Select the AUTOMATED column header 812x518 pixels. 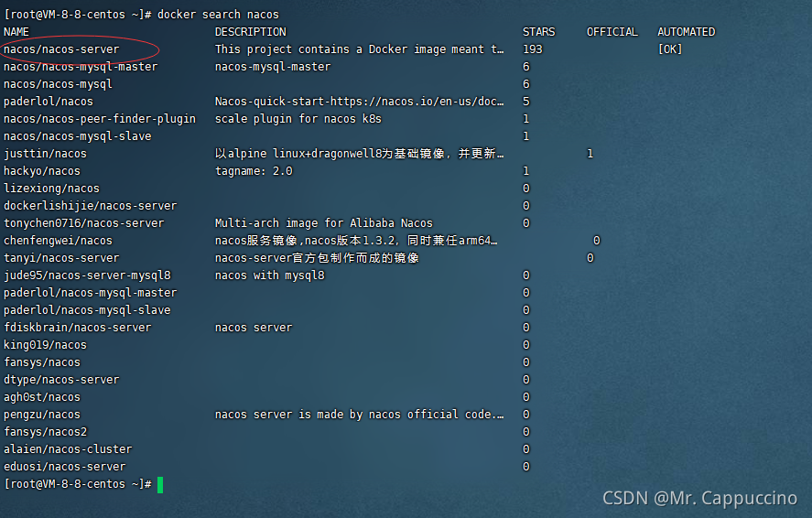pyautogui.click(x=687, y=32)
